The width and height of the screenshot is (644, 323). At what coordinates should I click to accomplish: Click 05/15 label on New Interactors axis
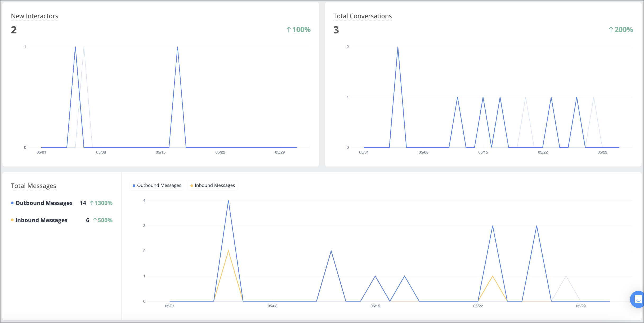pos(160,152)
